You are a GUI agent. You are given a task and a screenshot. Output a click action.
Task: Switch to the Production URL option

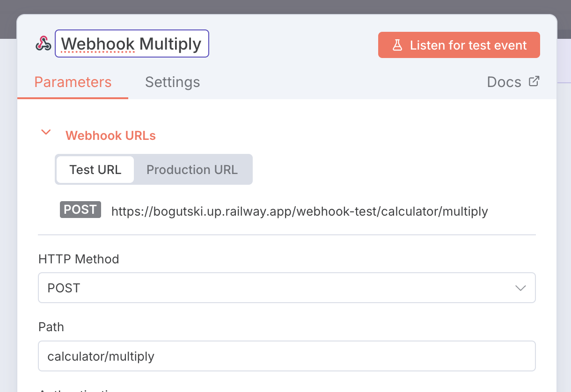[192, 169]
